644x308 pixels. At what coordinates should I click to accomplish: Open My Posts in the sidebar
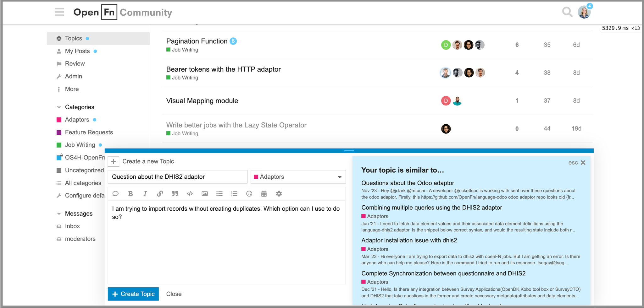(x=77, y=51)
